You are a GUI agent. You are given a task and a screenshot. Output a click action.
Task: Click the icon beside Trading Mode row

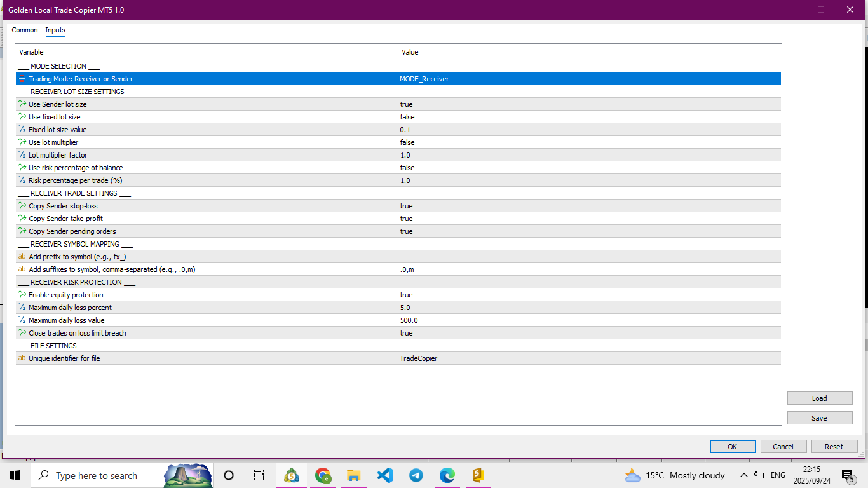coord(22,79)
